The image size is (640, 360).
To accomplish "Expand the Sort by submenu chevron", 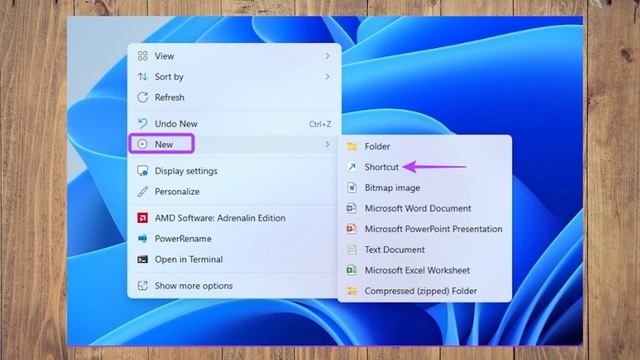I will (x=327, y=76).
